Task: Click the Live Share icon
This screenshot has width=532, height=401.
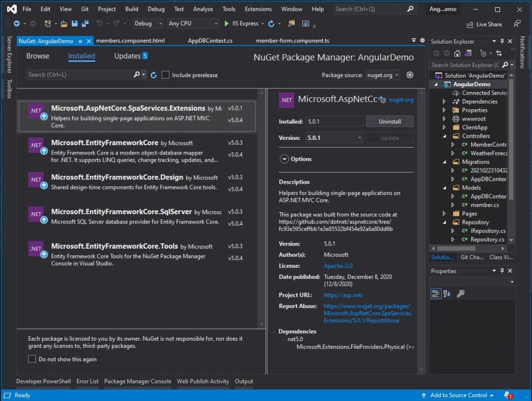Action: pos(470,24)
